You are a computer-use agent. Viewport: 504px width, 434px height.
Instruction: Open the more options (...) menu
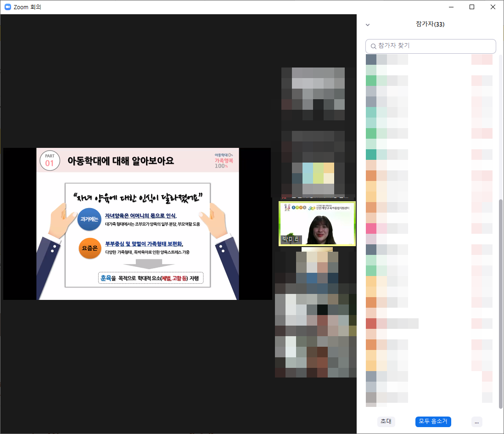pyautogui.click(x=476, y=422)
